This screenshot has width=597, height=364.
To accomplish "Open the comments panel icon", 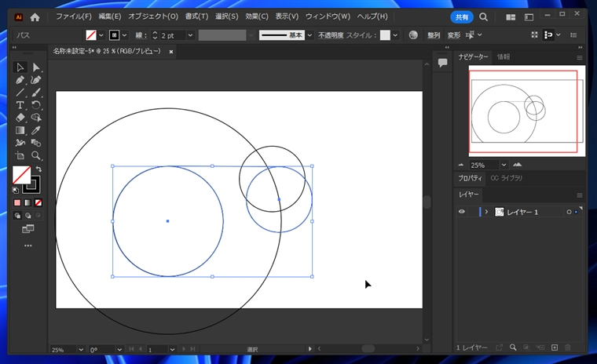I will tap(442, 63).
